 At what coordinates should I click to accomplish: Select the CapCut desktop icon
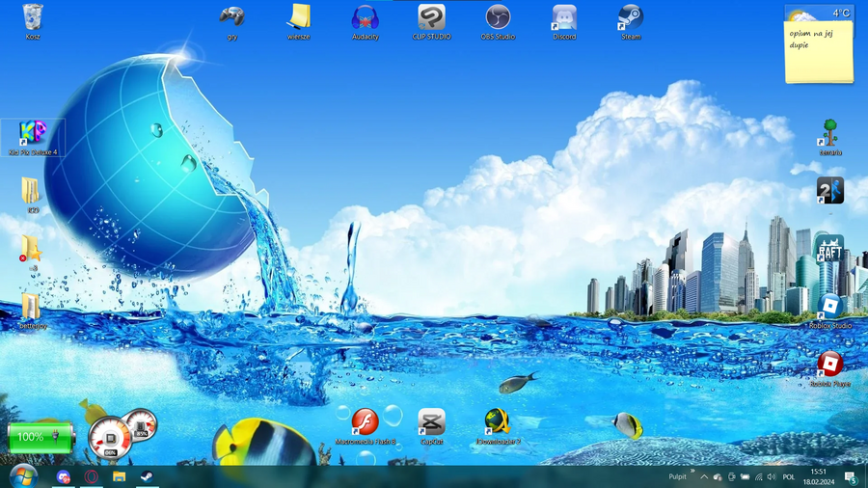pyautogui.click(x=431, y=423)
